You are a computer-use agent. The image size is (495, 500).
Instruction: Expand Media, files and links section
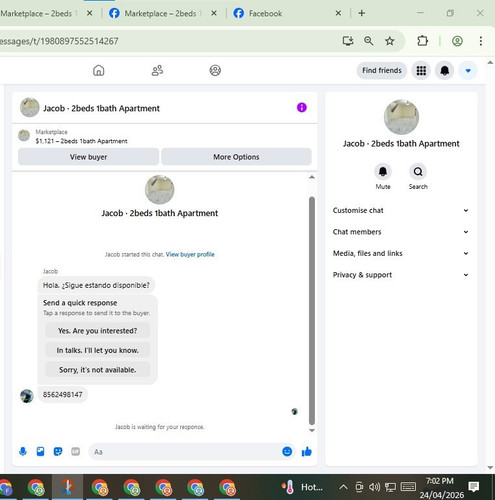click(x=401, y=253)
